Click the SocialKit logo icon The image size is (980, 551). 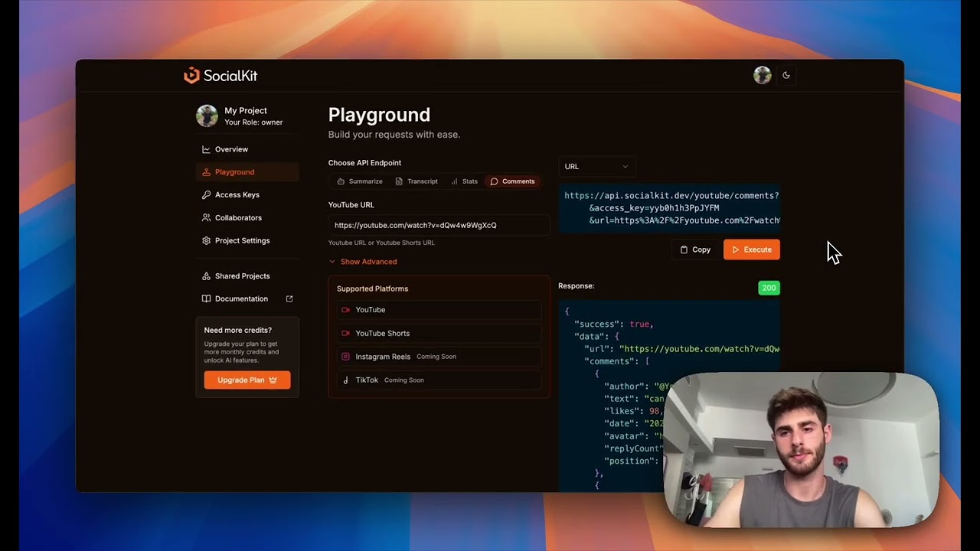point(191,75)
